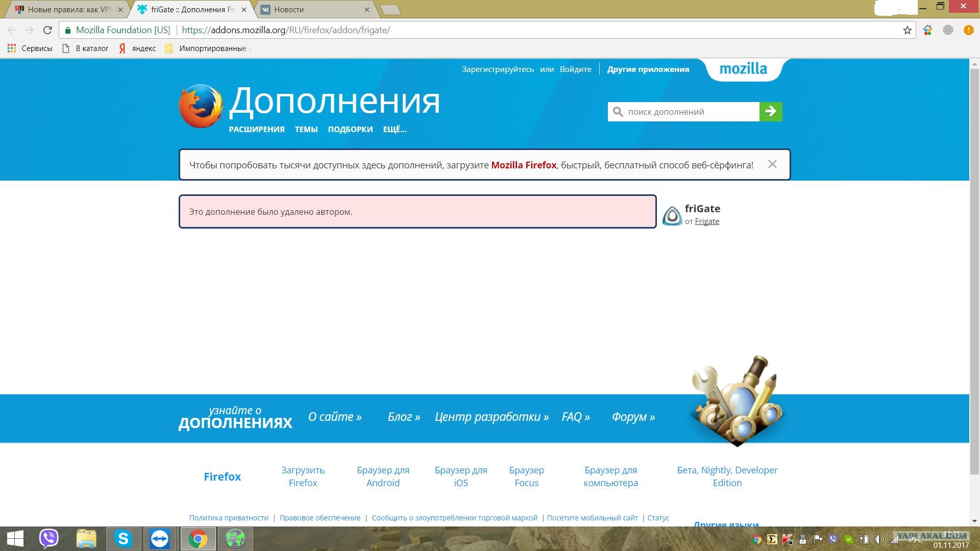This screenshot has height=551, width=980.
Task: Open the Блог » footer link
Action: pos(404,417)
